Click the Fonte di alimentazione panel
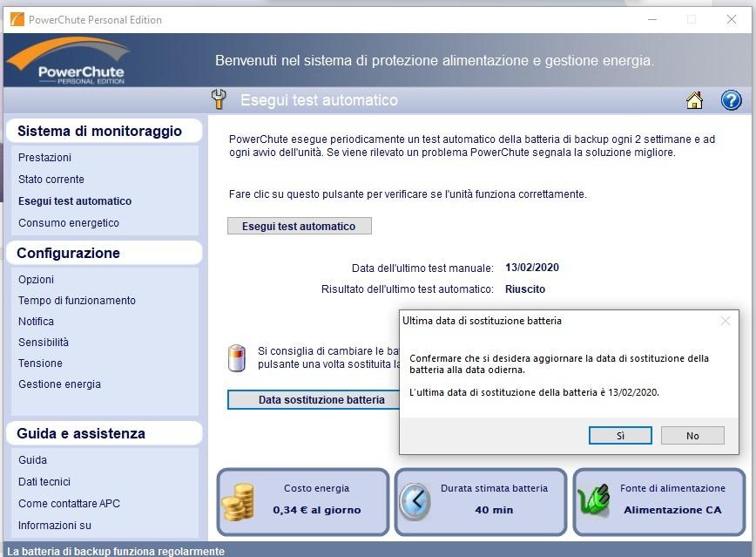Image resolution: width=756 pixels, height=557 pixels. (x=659, y=502)
